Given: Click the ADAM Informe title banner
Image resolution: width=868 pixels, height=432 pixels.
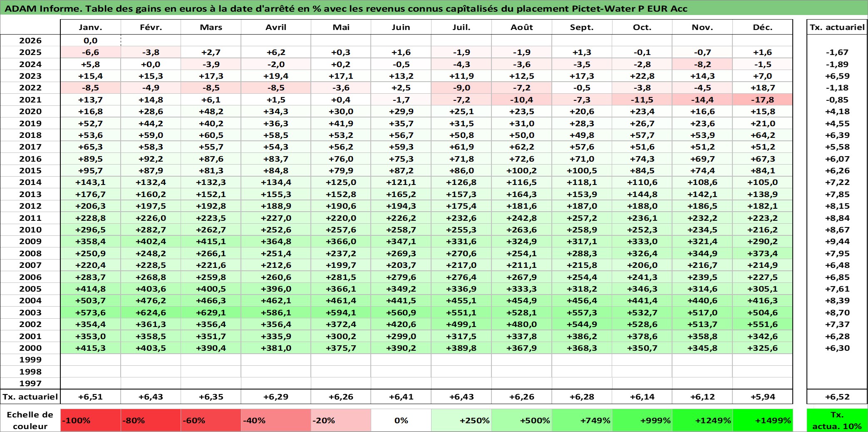Looking at the screenshot, I should pyautogui.click(x=434, y=8).
